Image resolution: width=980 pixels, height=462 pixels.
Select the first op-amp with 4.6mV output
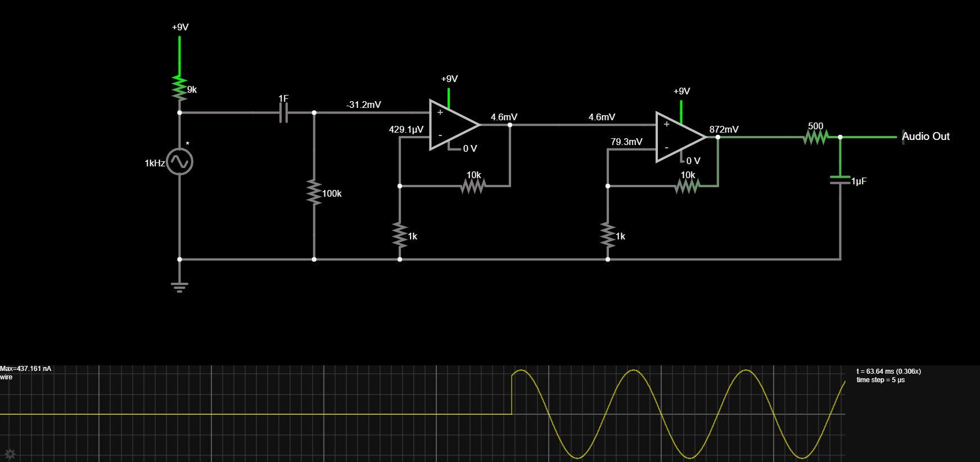[x=454, y=125]
